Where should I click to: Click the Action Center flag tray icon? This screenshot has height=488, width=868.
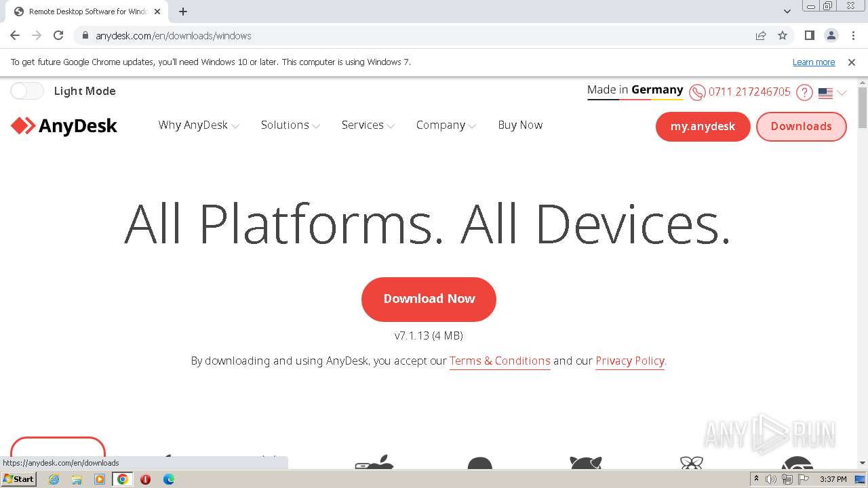coord(802,479)
